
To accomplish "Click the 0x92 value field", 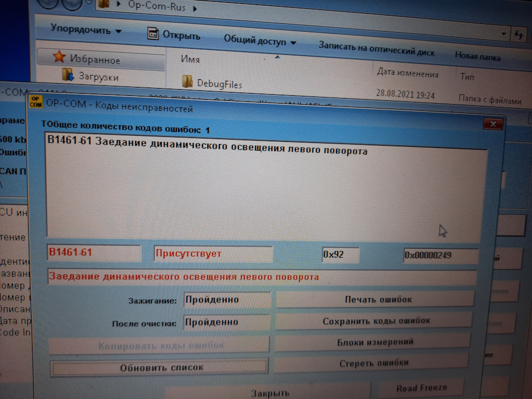I will (x=340, y=254).
